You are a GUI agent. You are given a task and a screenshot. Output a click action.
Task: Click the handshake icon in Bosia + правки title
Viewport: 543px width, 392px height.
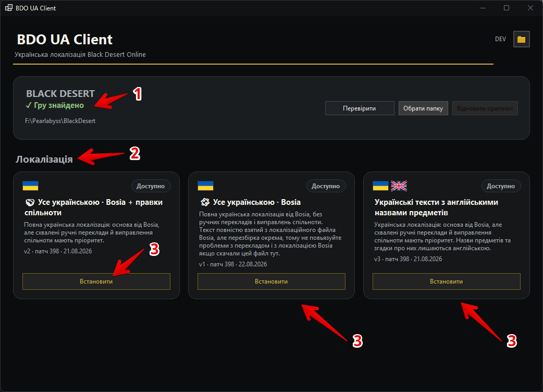tap(30, 203)
